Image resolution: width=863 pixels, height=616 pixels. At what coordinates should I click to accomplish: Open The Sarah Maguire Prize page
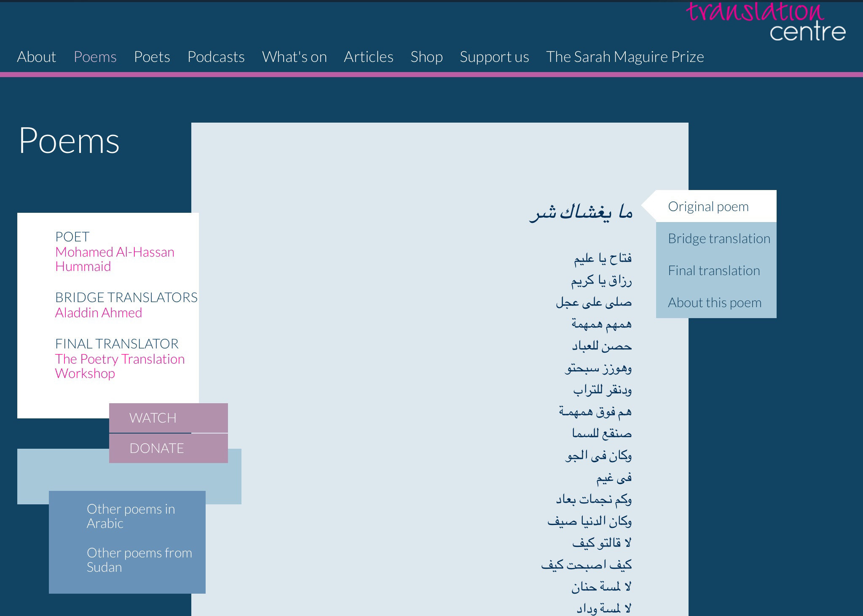(625, 57)
